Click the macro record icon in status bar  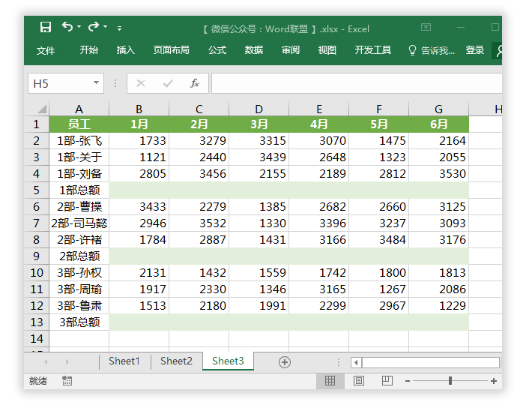point(67,381)
